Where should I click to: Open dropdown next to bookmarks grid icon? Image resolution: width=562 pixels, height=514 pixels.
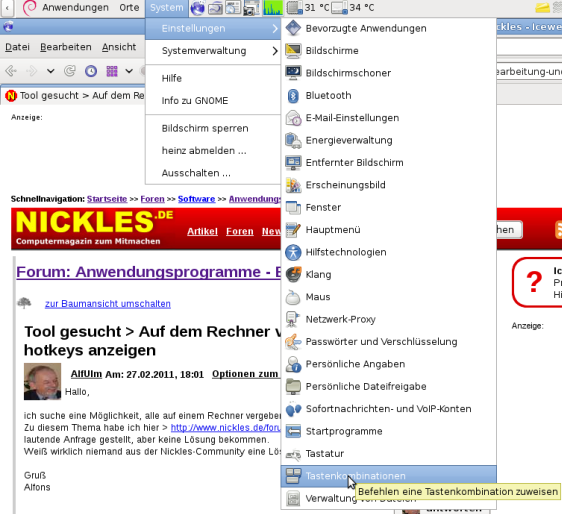pyautogui.click(x=129, y=71)
